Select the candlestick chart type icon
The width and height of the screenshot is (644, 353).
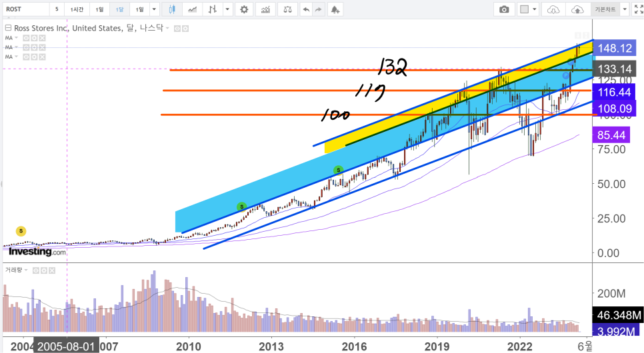coord(172,9)
